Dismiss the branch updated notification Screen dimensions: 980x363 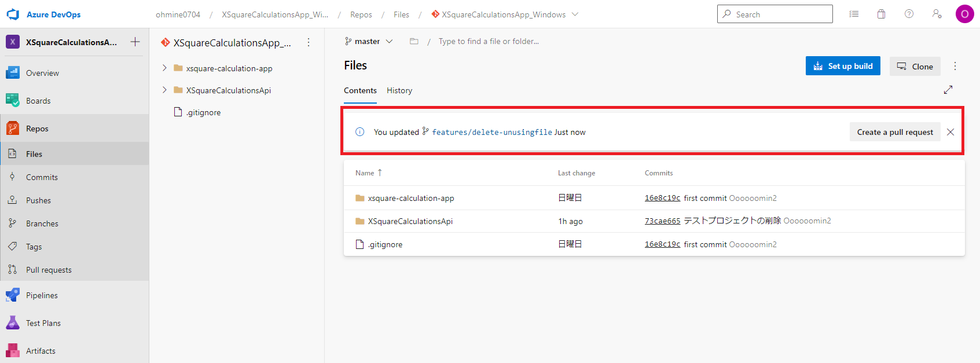(x=950, y=132)
